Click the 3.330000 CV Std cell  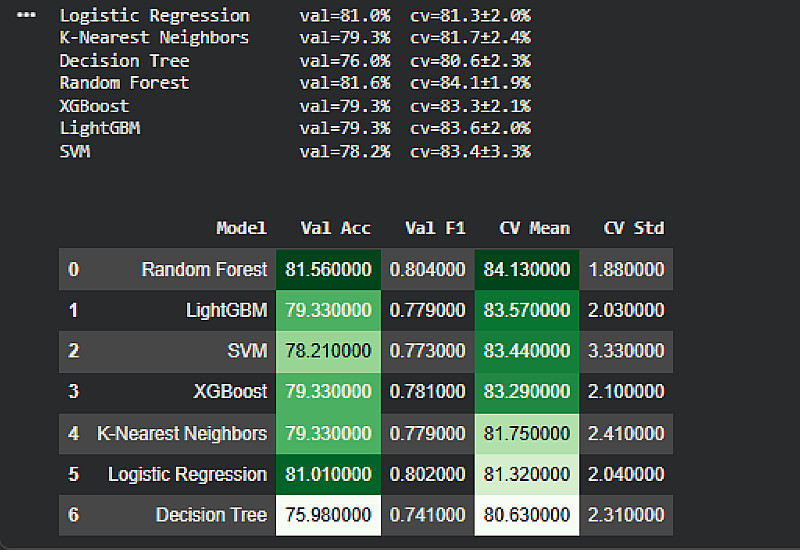(x=626, y=351)
